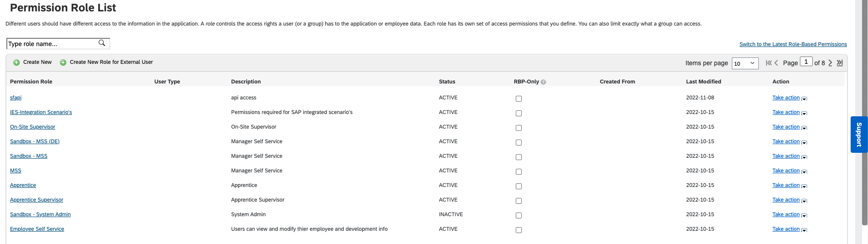Open Take action menu for Sandbox - System Admin
868x244 pixels.
pos(804,215)
